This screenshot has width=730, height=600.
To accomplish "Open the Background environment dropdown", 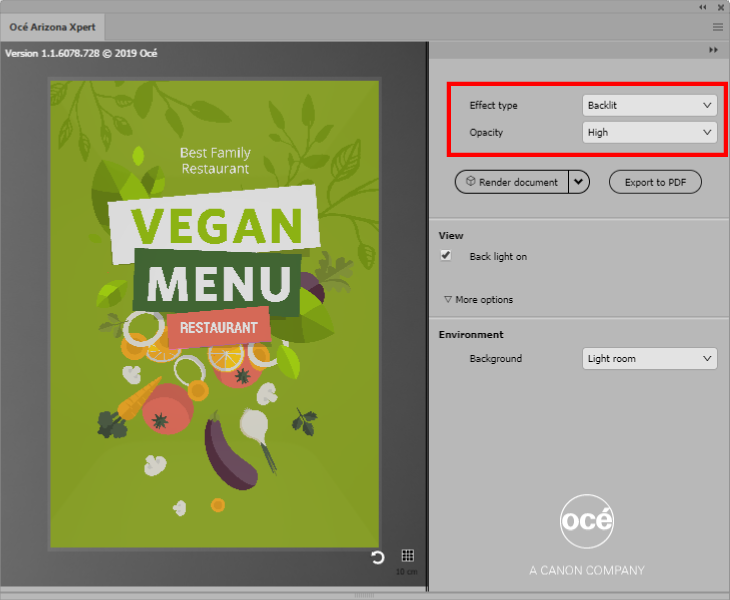I will coord(649,358).
